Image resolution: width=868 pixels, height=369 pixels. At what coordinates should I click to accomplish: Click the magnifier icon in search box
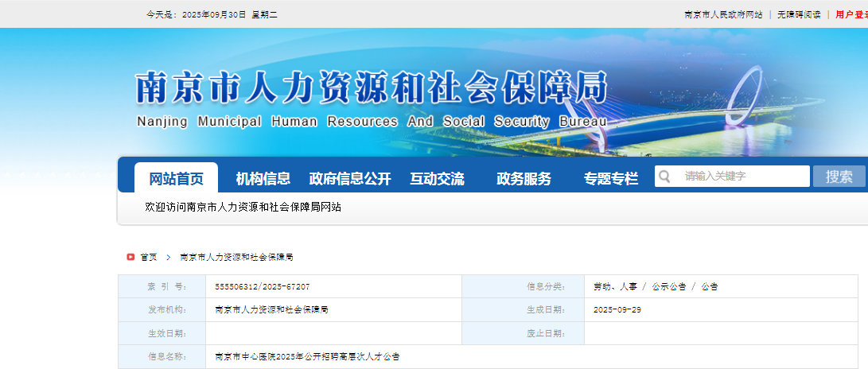[x=665, y=177]
